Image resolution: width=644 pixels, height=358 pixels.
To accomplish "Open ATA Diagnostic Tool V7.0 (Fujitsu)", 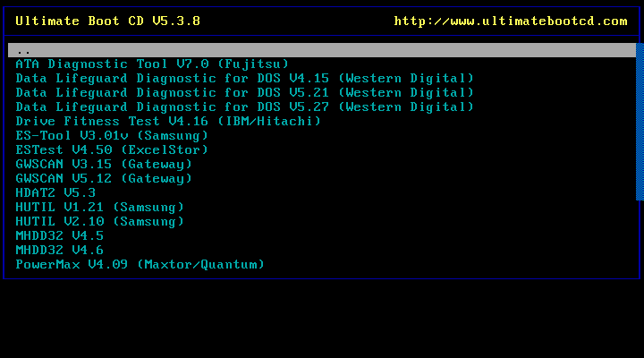I will (x=152, y=64).
